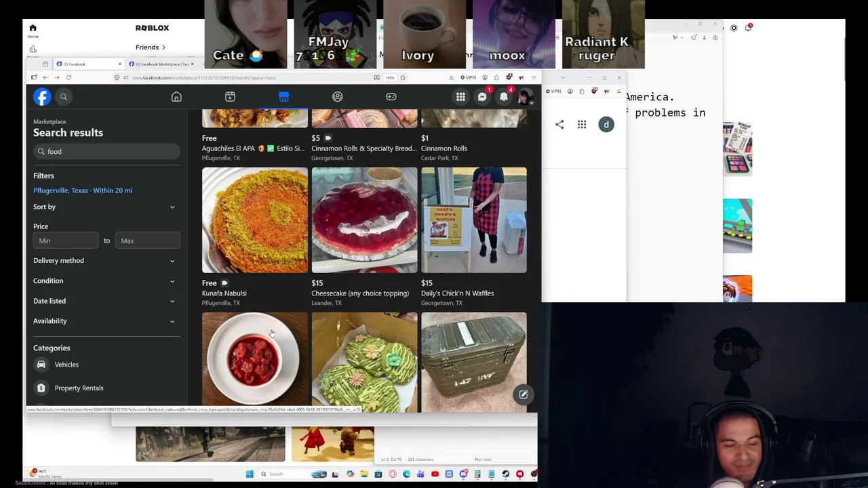Open the Google apps grid in right window
Viewport: 868px width, 488px height.
(x=582, y=125)
